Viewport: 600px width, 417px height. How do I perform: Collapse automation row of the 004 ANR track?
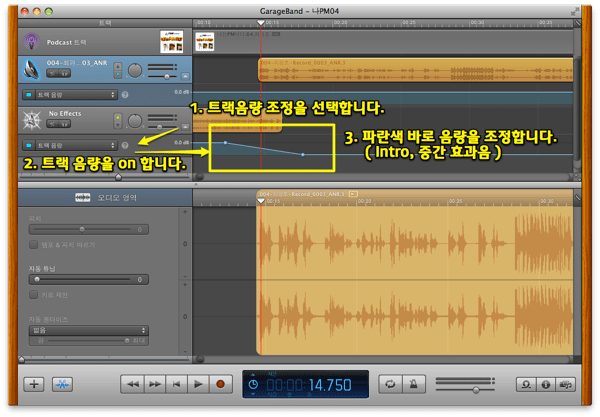coord(185,76)
